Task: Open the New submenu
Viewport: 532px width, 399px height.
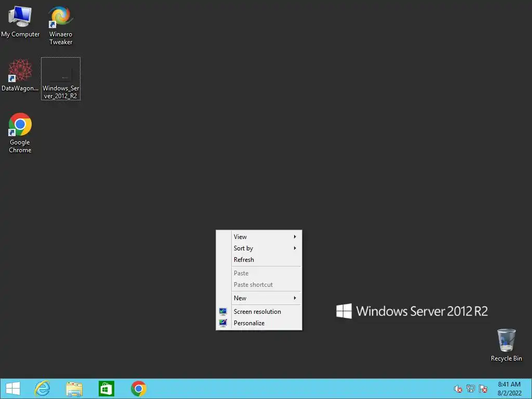Action: [x=259, y=298]
